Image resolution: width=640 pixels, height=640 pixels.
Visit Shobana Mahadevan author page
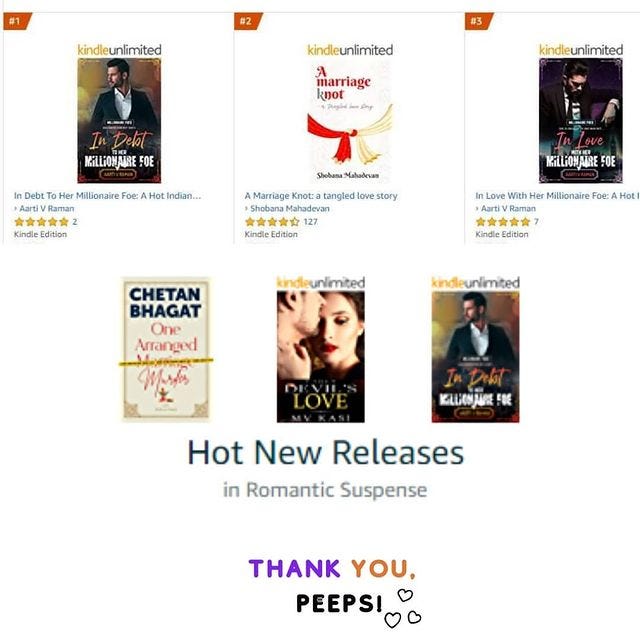coord(289,208)
